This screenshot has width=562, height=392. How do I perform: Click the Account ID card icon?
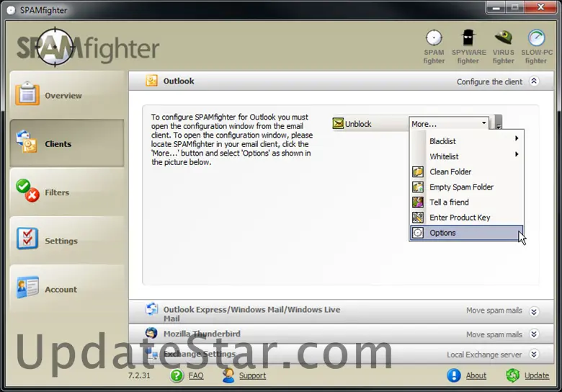[x=27, y=287]
